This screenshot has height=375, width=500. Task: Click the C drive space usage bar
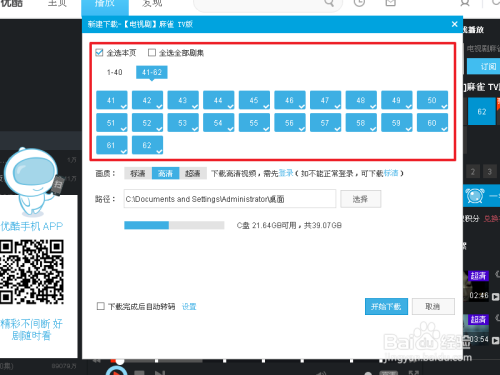pyautogui.click(x=174, y=225)
